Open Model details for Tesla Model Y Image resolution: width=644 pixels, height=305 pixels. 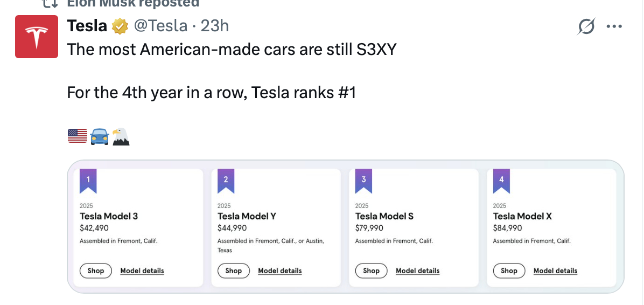[x=279, y=271]
